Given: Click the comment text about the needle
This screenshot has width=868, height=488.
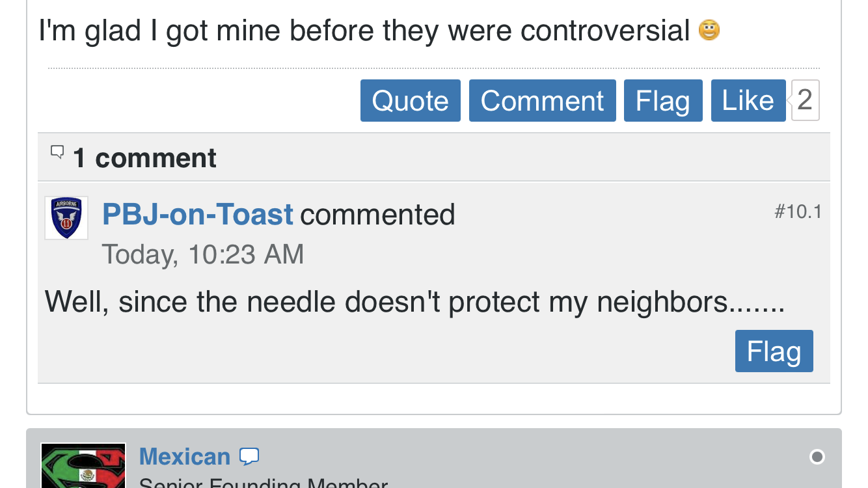Looking at the screenshot, I should (x=414, y=302).
